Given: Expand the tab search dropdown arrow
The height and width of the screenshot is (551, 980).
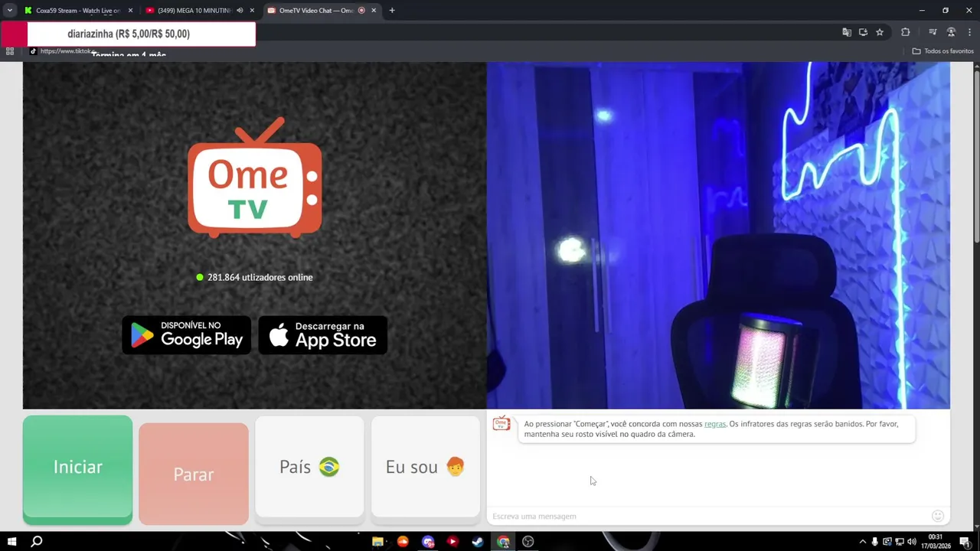Looking at the screenshot, I should pyautogui.click(x=10, y=11).
